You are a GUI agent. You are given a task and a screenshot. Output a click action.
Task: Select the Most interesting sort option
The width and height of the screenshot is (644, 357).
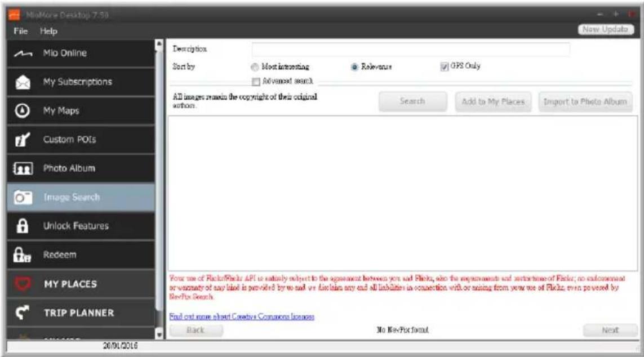pyautogui.click(x=255, y=67)
